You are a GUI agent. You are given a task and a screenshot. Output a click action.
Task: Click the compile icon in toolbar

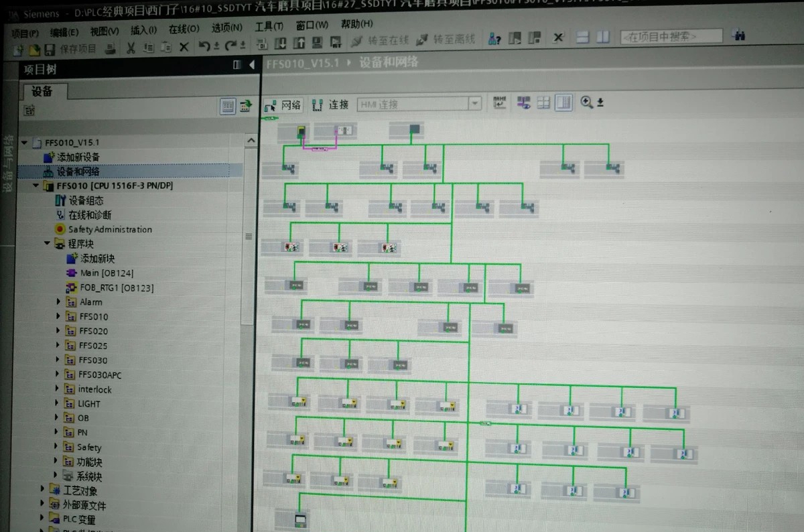263,44
